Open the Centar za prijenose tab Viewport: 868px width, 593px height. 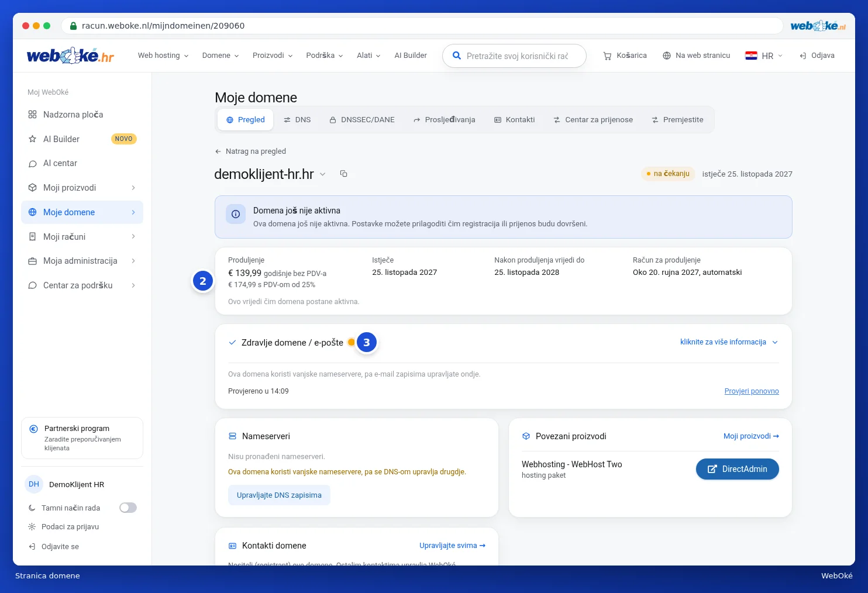coord(593,120)
